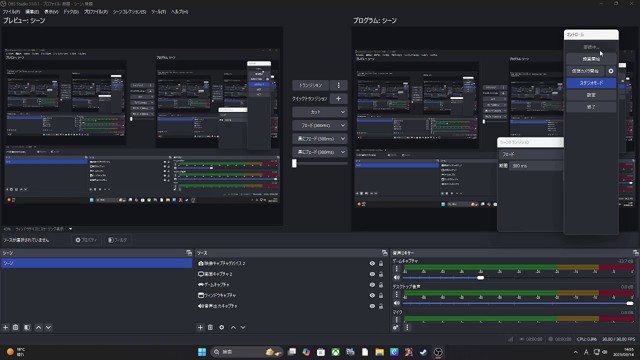Hide the ウィンドウキャプチャ source

372,296
